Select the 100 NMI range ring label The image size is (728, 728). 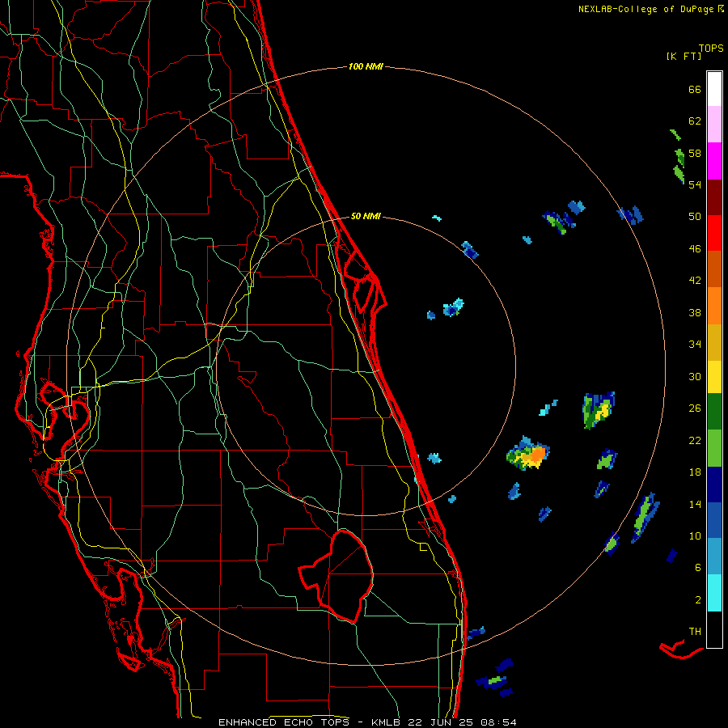pos(366,66)
